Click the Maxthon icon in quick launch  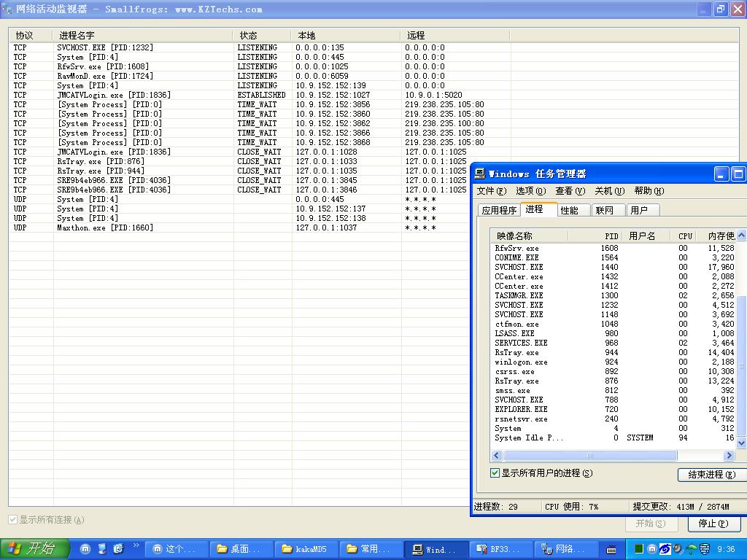(x=85, y=549)
